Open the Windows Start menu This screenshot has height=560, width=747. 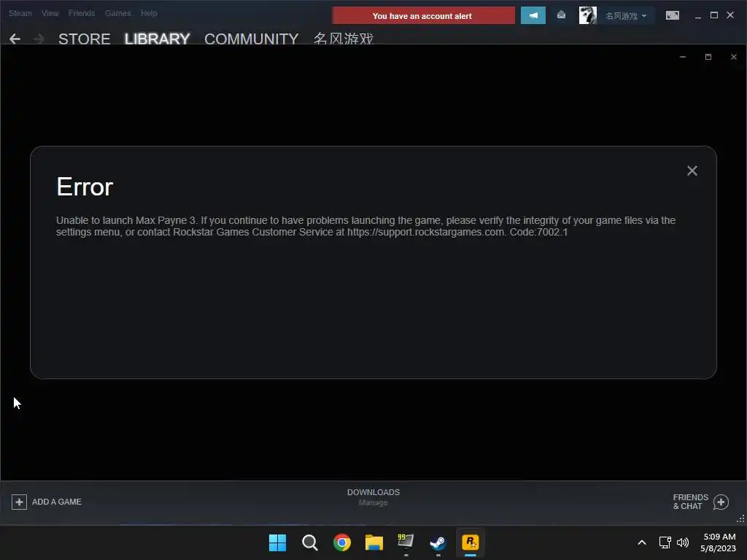pyautogui.click(x=277, y=542)
